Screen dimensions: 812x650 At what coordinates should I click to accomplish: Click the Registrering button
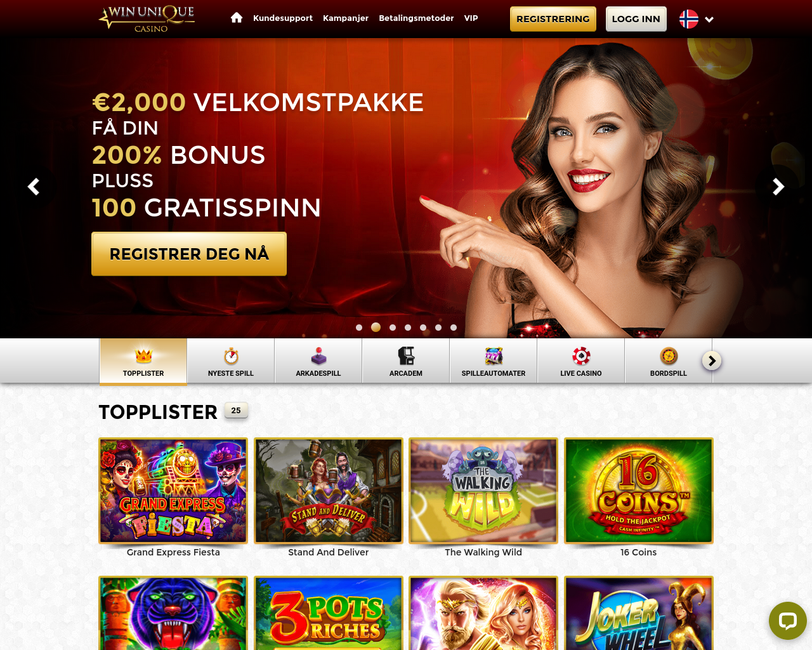click(x=553, y=19)
